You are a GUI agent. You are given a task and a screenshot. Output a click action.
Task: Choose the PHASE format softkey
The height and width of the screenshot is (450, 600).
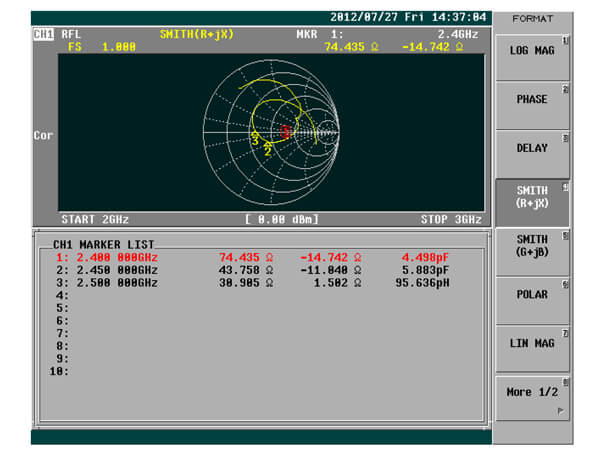532,106
